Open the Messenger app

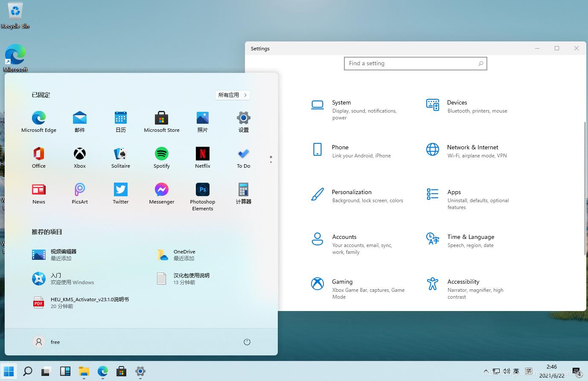click(x=162, y=193)
